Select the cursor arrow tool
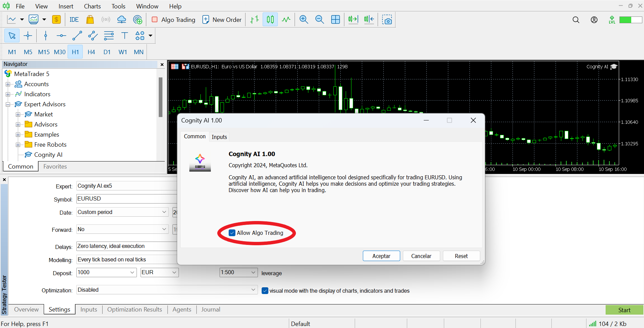The height and width of the screenshot is (328, 644). point(12,36)
